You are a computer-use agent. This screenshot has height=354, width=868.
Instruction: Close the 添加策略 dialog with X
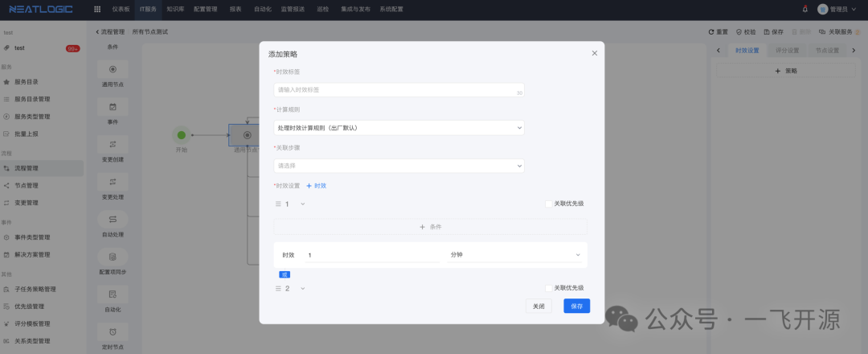click(595, 53)
